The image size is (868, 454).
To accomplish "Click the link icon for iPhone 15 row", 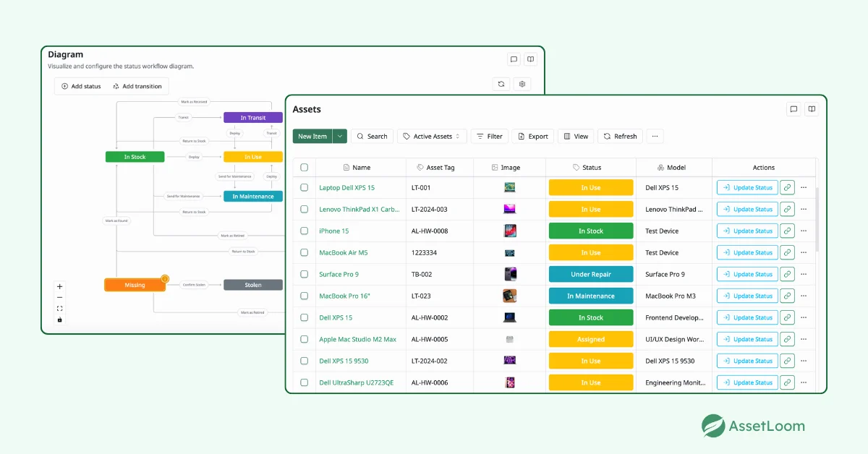I will (788, 231).
